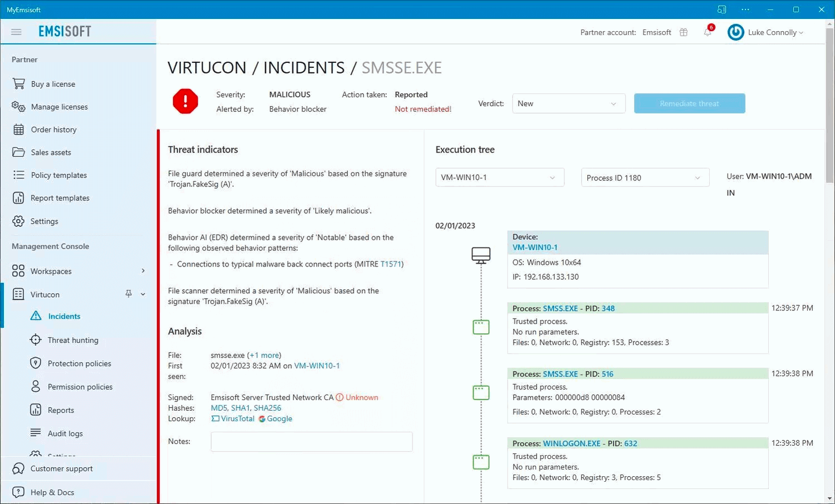835x504 pixels.
Task: Open Report templates
Action: click(x=60, y=198)
